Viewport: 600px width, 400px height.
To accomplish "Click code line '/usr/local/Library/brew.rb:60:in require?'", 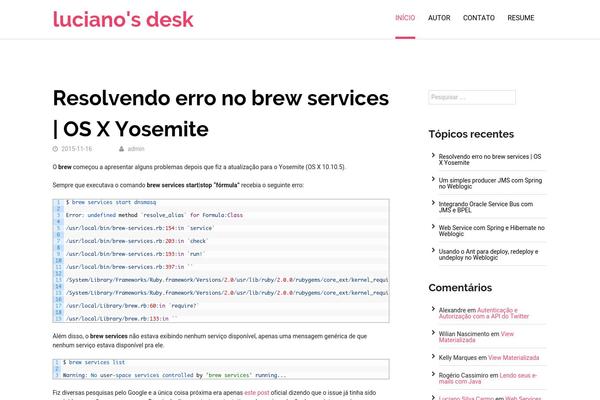I will [x=132, y=306].
